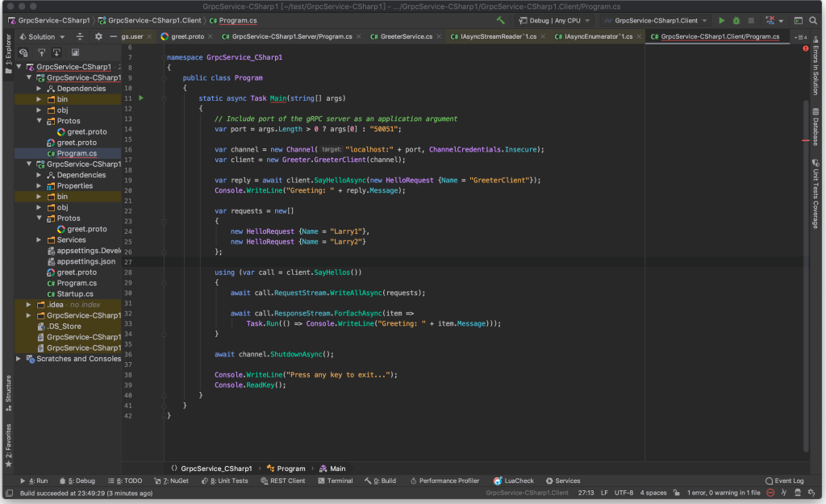Open Unit Tests Coverage on the right strip
Screen dimensions: 826x504
click(816, 194)
